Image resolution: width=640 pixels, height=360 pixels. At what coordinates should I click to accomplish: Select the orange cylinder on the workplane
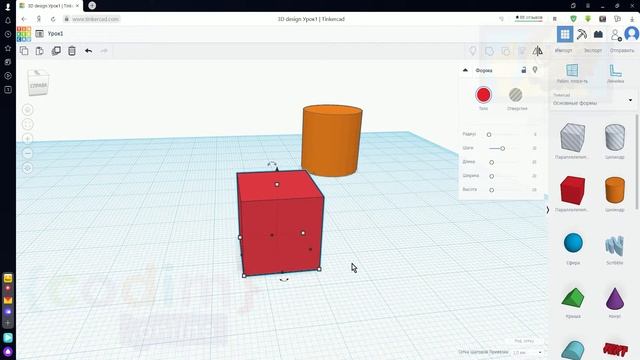tap(332, 141)
